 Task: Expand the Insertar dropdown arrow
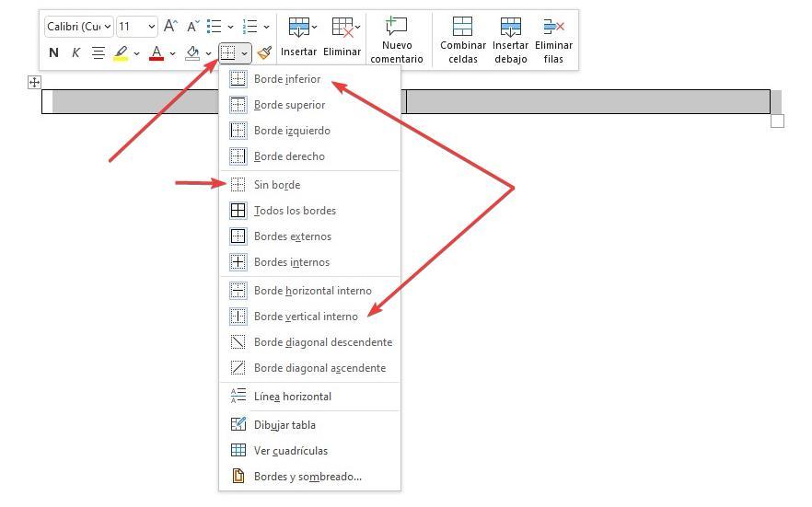click(314, 27)
